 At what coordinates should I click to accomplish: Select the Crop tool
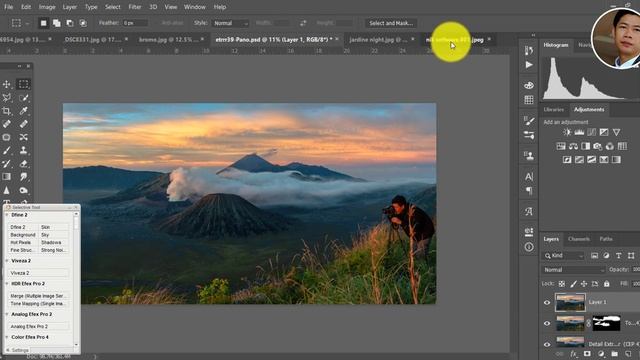point(7,111)
